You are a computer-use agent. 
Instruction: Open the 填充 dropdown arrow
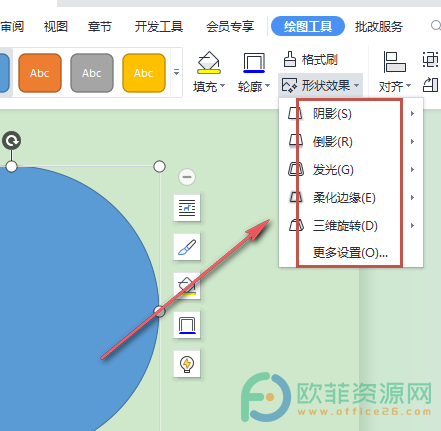[x=222, y=86]
